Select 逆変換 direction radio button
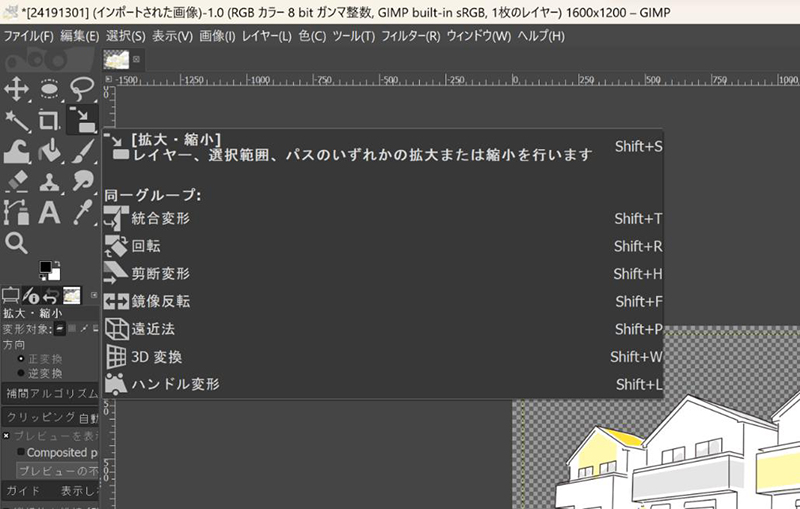This screenshot has width=800, height=509. [21, 373]
